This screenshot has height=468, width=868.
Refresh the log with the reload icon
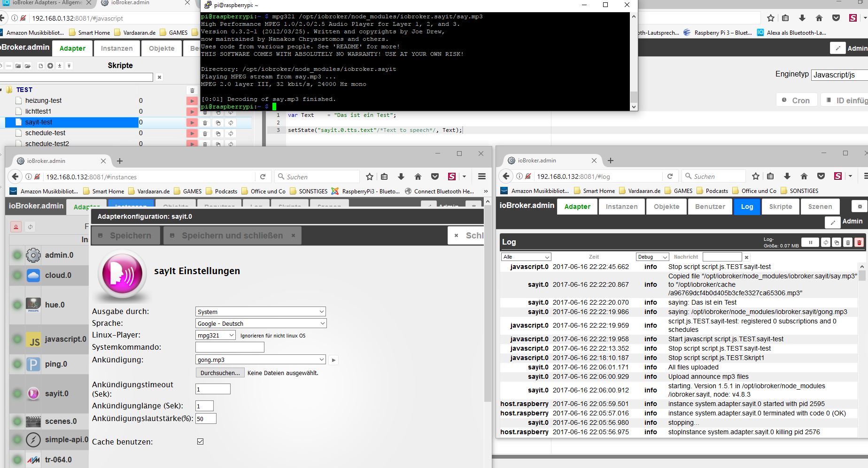[826, 242]
